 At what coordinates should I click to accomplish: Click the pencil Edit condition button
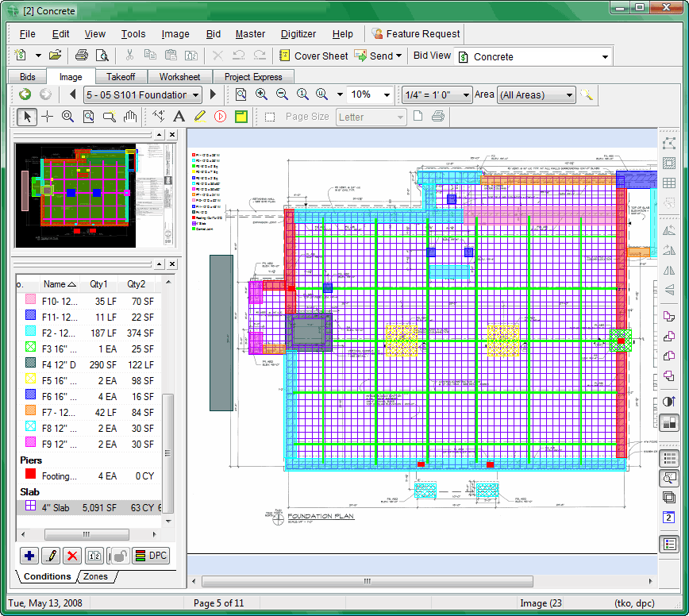pos(51,556)
